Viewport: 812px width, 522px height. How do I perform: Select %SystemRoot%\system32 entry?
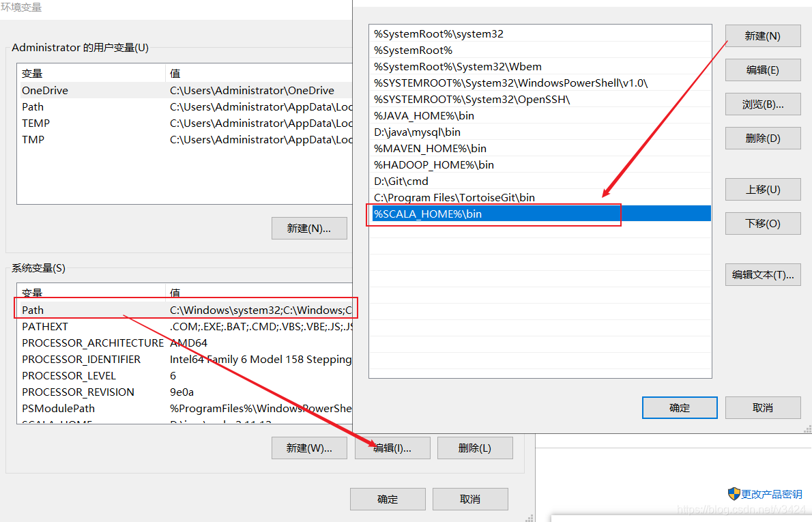click(540, 33)
